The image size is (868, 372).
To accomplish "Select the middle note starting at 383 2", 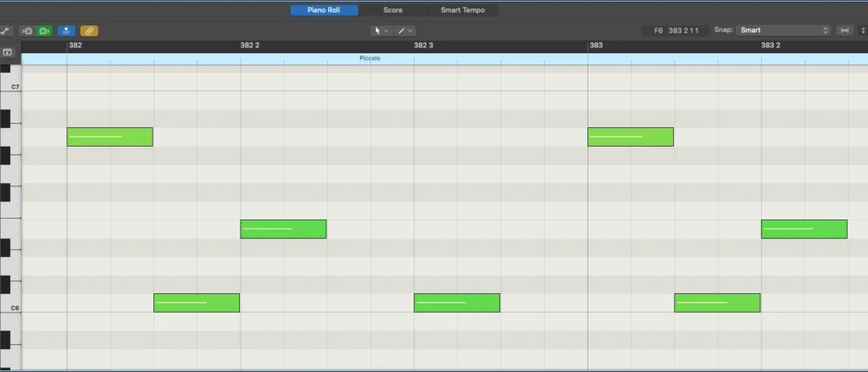I will pos(804,229).
